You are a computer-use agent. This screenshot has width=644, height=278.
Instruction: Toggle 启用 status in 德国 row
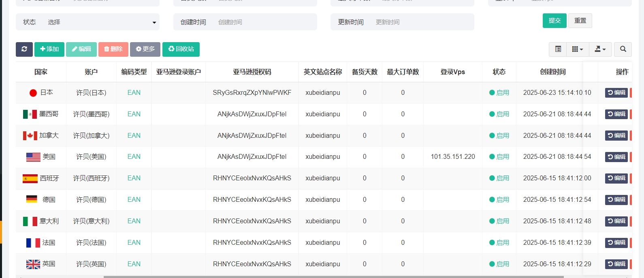499,200
